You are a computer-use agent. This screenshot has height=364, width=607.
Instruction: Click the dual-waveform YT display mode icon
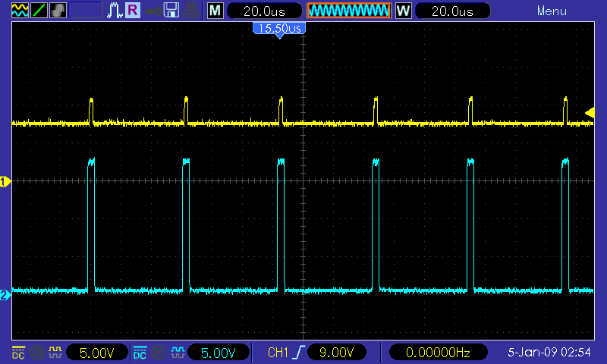(x=20, y=11)
